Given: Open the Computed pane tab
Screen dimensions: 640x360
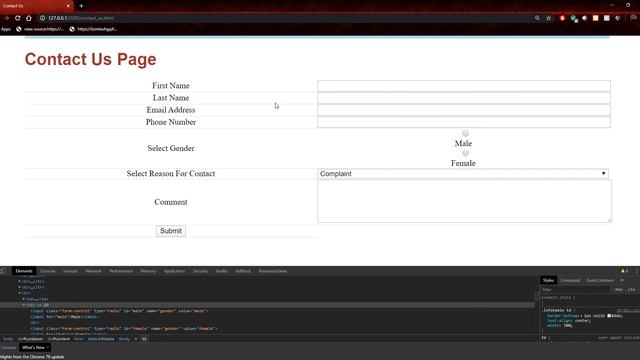Looking at the screenshot, I should point(570,280).
